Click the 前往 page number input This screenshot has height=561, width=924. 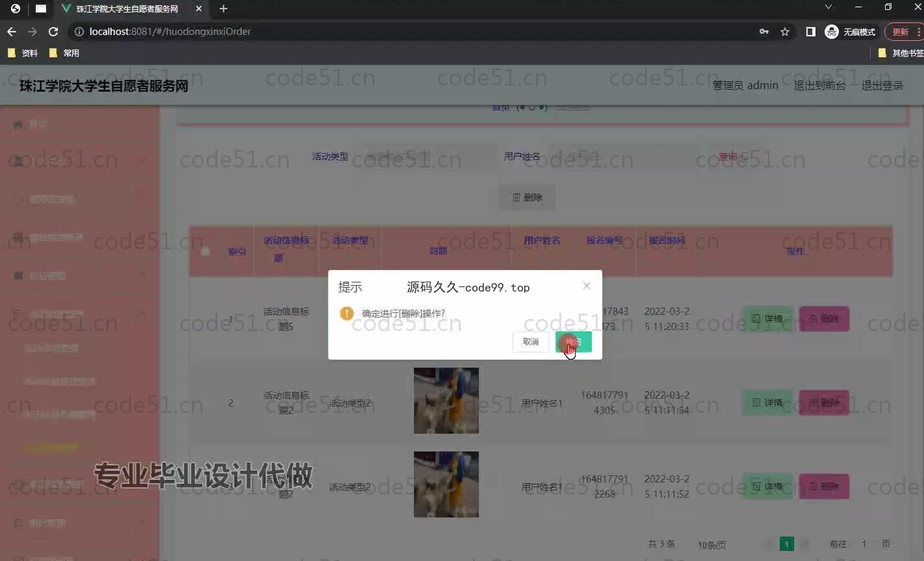pos(864,544)
